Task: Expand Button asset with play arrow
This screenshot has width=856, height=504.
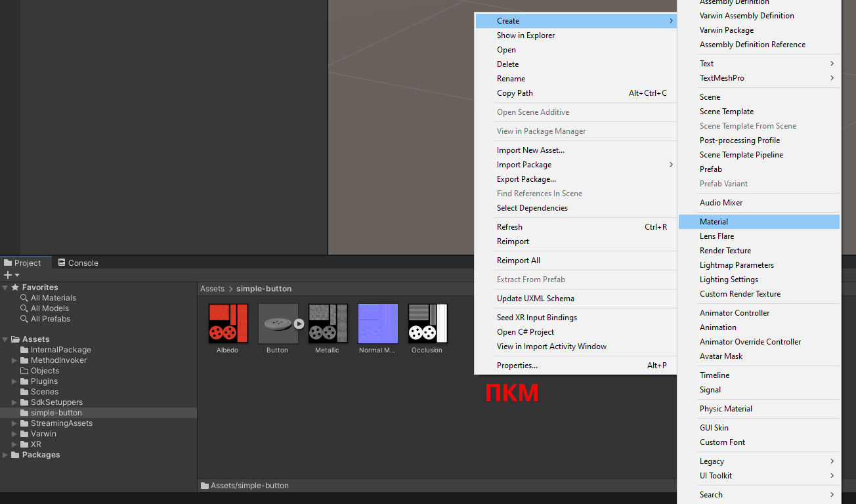Action: [x=299, y=324]
